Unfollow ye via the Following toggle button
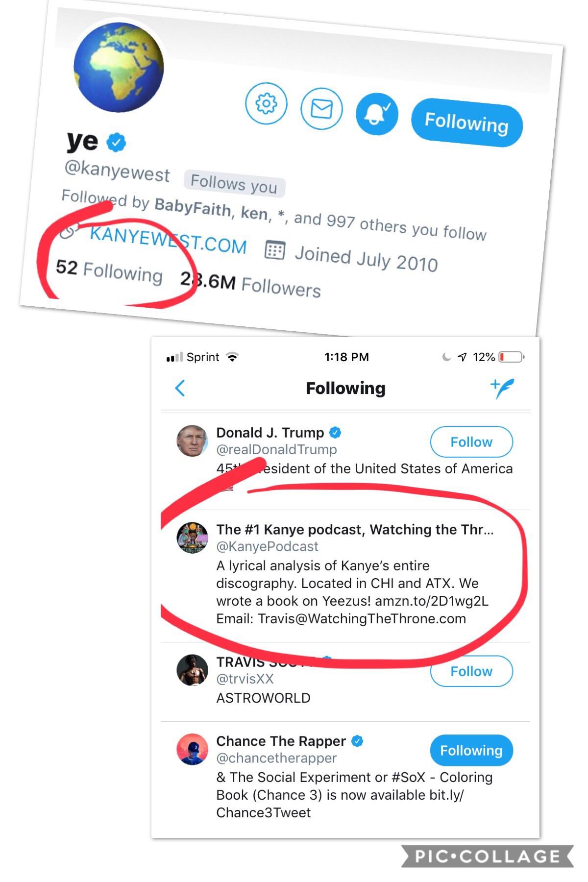 point(467,123)
